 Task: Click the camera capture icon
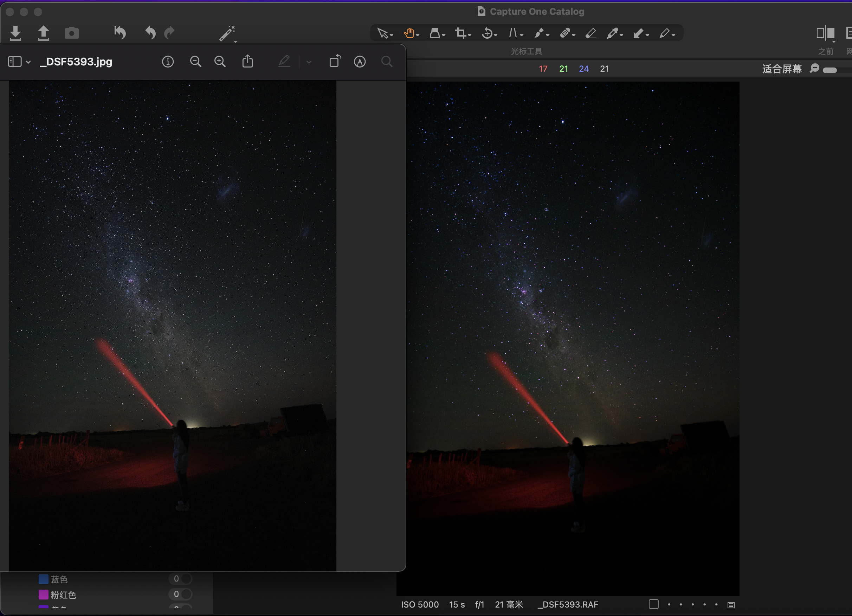pos(72,33)
